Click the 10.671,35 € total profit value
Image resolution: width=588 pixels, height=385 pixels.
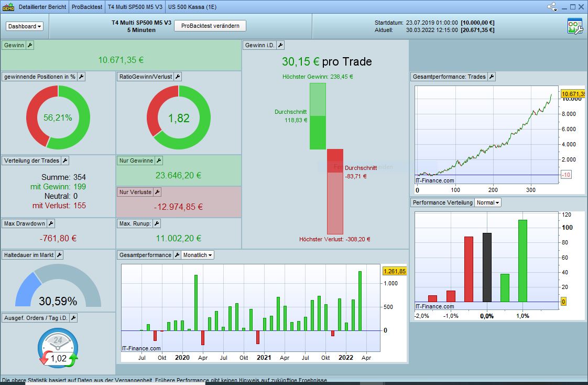coord(121,60)
